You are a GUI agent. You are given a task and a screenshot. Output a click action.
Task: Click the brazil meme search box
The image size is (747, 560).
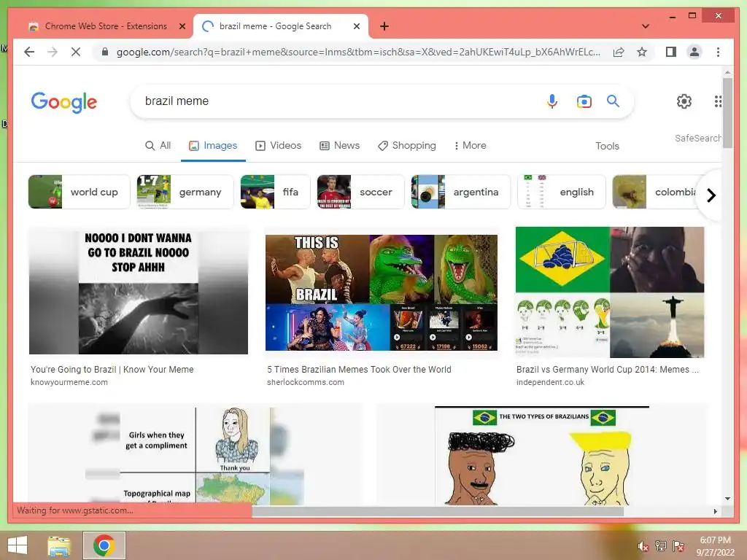(x=333, y=101)
